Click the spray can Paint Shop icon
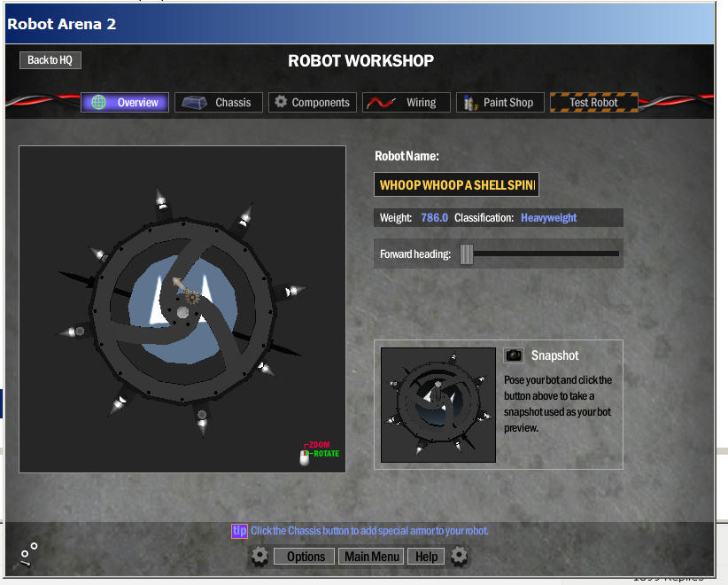 point(470,103)
